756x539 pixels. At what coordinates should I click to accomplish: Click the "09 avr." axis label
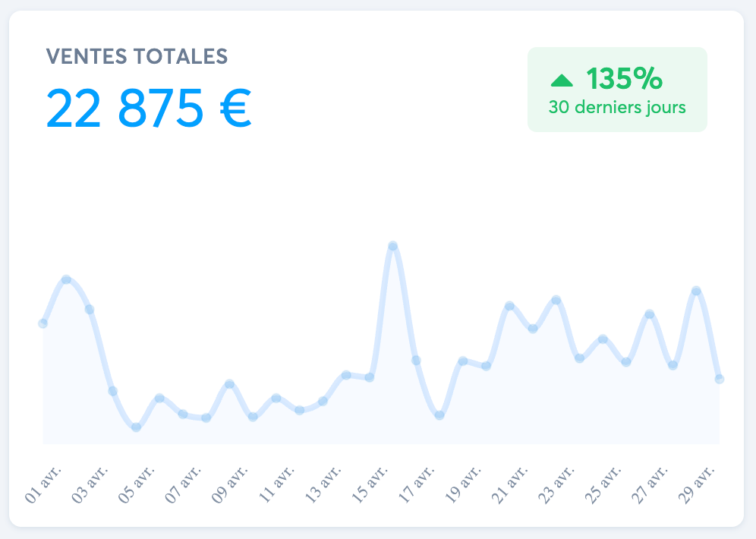(x=230, y=485)
